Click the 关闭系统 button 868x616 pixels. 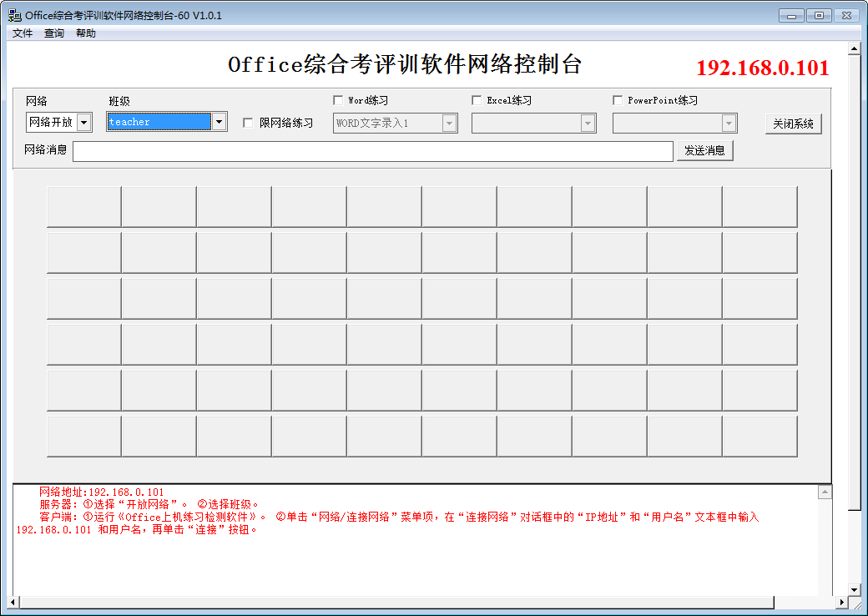pos(793,124)
